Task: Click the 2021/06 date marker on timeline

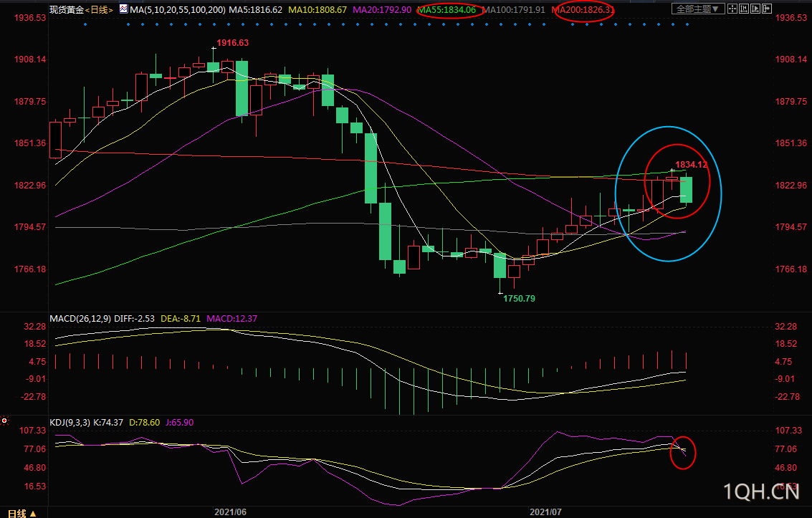Action: [231, 512]
